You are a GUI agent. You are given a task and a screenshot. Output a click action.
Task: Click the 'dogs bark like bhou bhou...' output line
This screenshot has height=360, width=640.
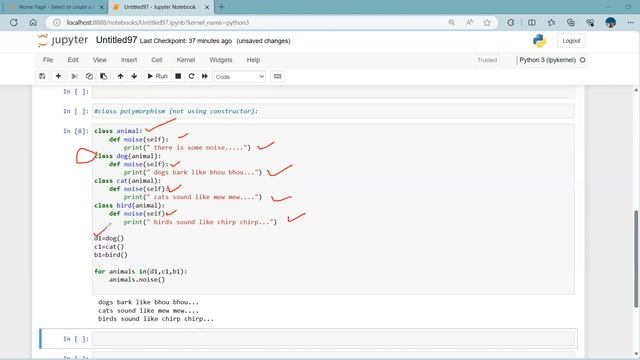click(x=149, y=302)
